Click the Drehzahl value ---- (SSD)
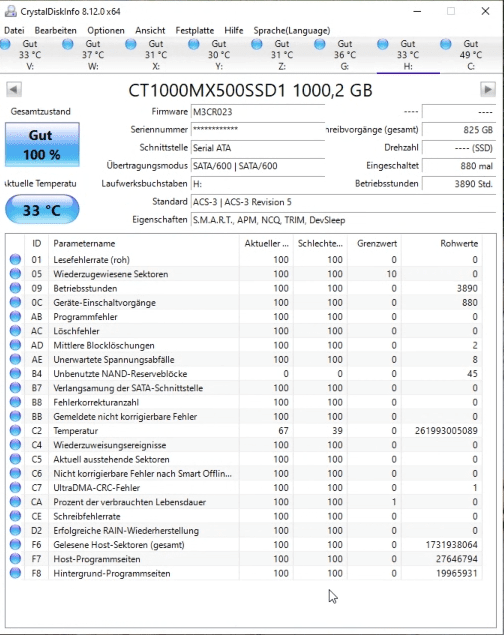This screenshot has height=635, width=504. (459, 148)
